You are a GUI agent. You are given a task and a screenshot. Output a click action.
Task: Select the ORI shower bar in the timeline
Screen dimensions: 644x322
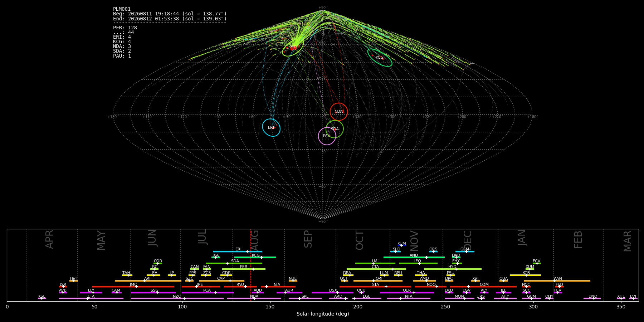click(378, 280)
